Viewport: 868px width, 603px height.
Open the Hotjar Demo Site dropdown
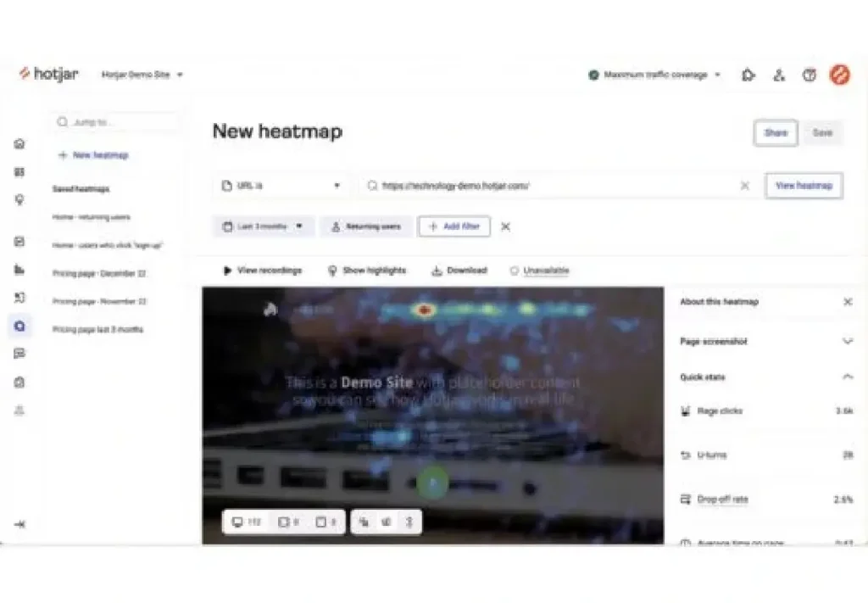[x=142, y=75]
